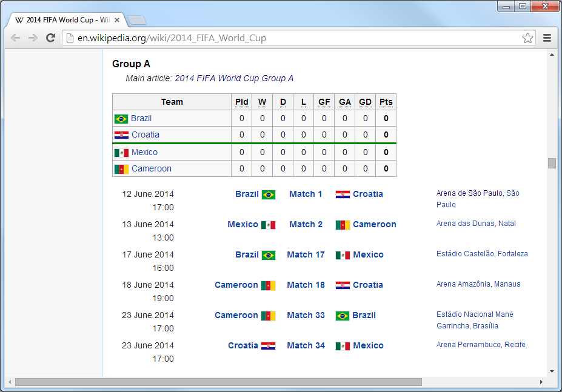Image resolution: width=562 pixels, height=392 pixels.
Task: Click the GA column header abbreviation
Action: (x=345, y=102)
